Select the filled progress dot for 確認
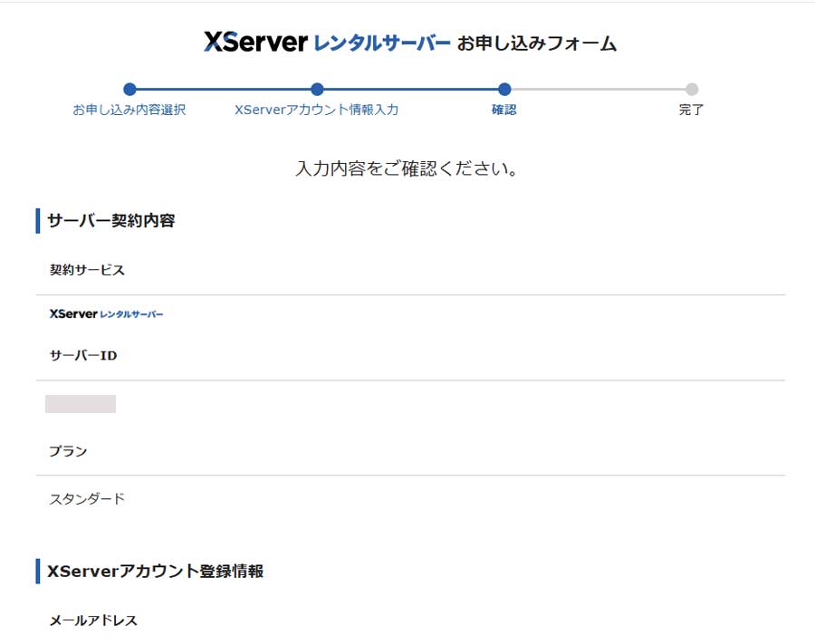815x644 pixels. [x=504, y=90]
